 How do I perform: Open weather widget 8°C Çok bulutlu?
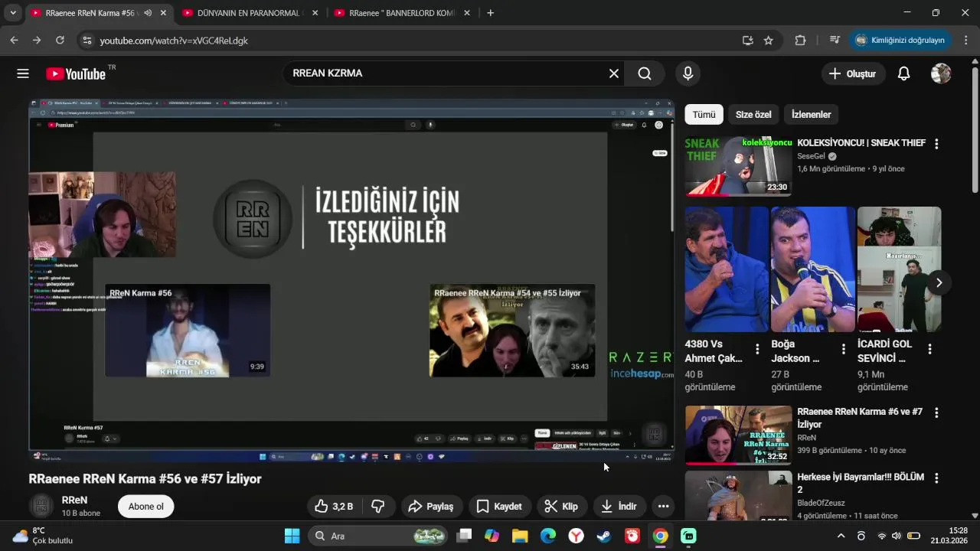[x=43, y=536]
